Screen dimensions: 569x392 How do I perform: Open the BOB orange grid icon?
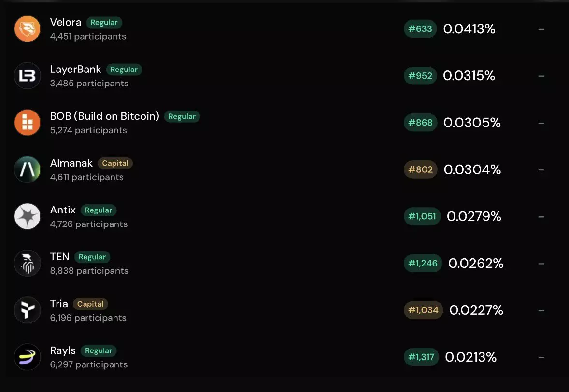click(x=28, y=123)
